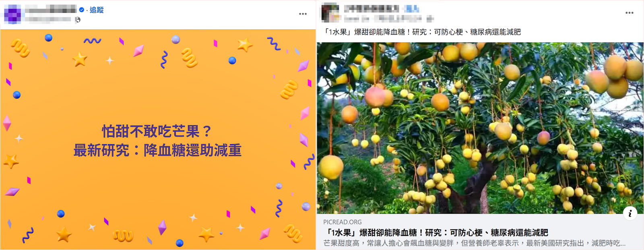Click the round info "i" icon on the mango photo

[x=630, y=213]
